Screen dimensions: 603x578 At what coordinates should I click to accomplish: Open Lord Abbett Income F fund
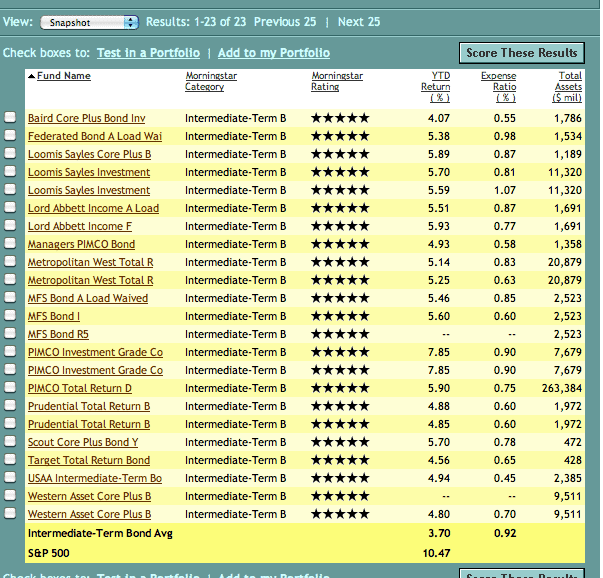[80, 226]
